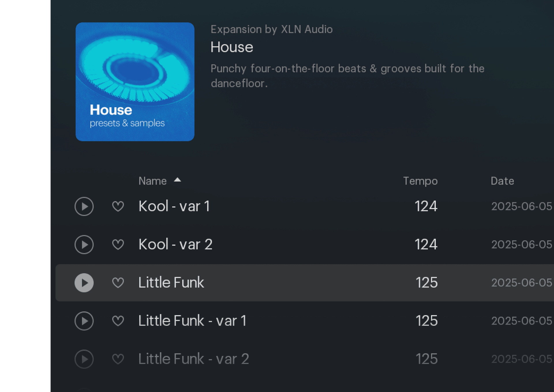Sort presets by Tempo column header
Image resolution: width=554 pixels, height=392 pixels.
point(420,181)
